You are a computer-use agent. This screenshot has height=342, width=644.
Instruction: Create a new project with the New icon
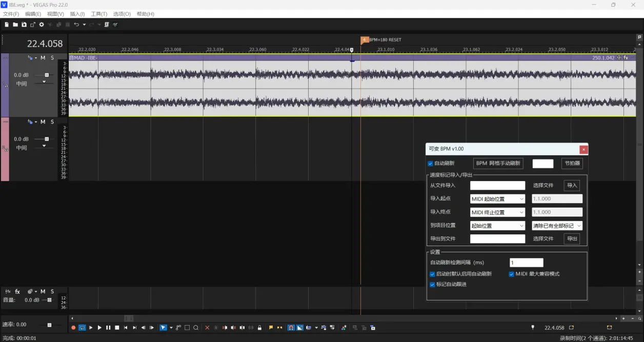click(7, 25)
